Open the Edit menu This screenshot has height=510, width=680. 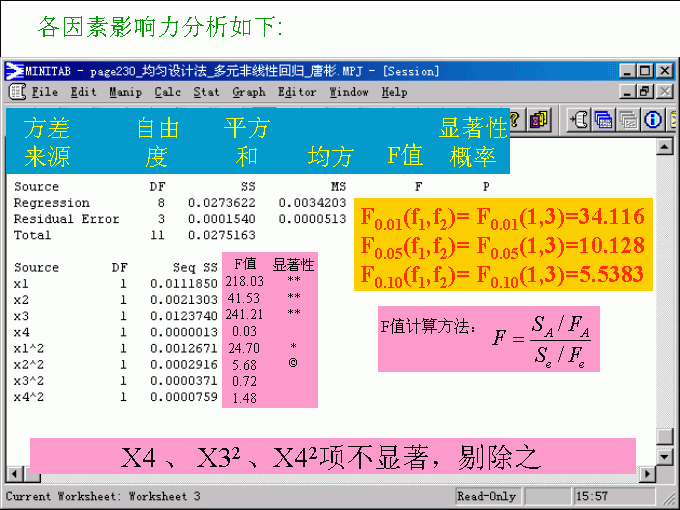[84, 92]
